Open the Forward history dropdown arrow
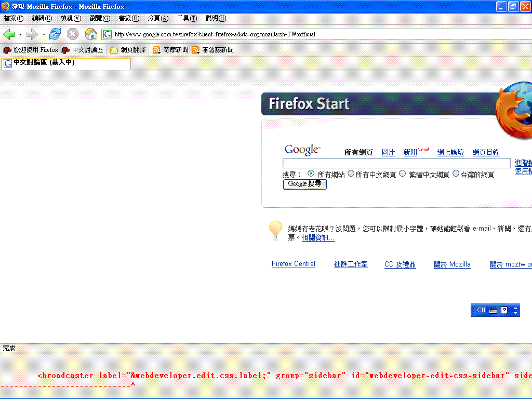The width and height of the screenshot is (532, 399). [x=44, y=34]
